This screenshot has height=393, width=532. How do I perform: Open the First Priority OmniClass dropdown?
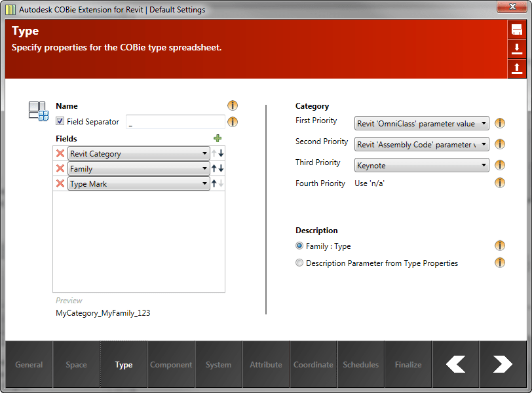[422, 124]
